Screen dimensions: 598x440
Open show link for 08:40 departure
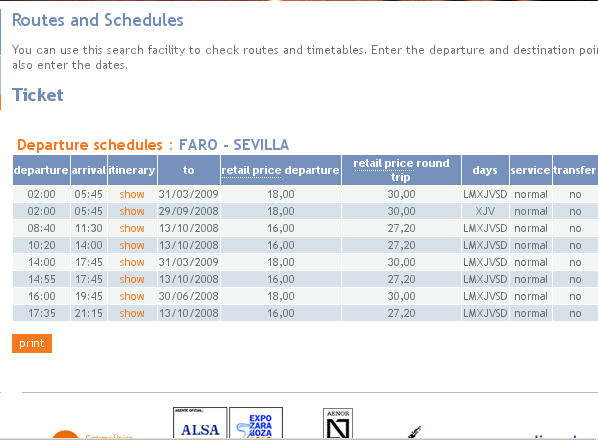tap(132, 228)
